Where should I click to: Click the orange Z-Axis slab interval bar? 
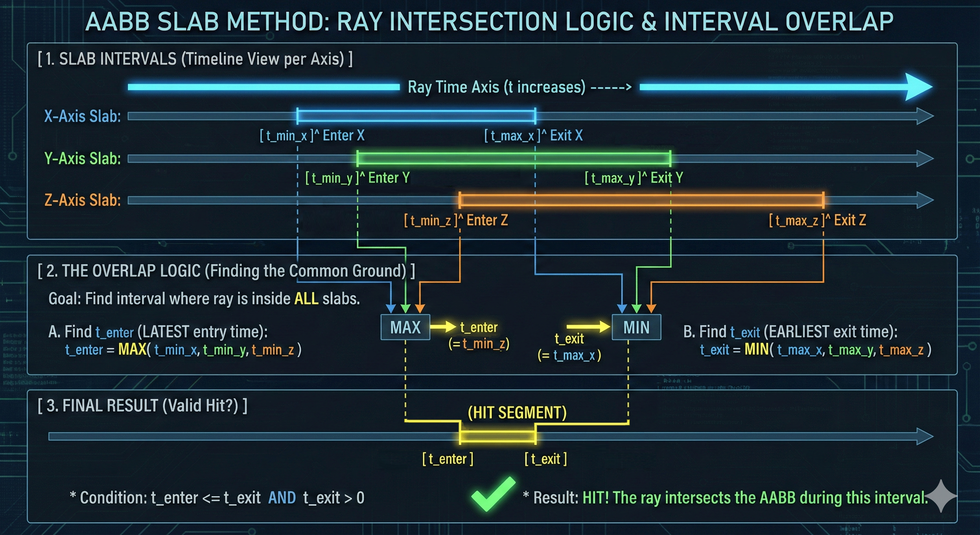tap(641, 200)
